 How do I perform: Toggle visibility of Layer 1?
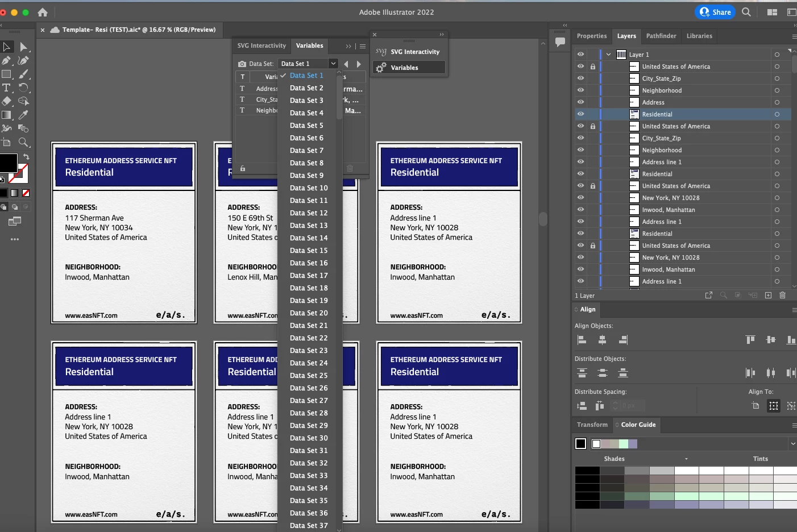[x=580, y=55]
